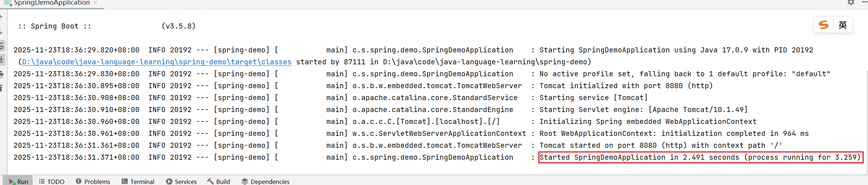Screen dimensions: 868x185
Task: Open the Run panel settings gear
Action: coord(851,3)
